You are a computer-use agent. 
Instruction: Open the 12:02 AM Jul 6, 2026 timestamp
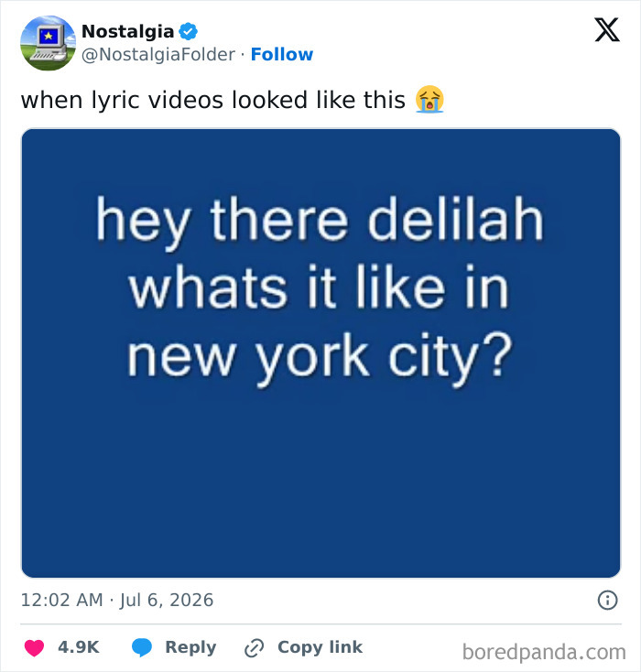[x=117, y=600]
